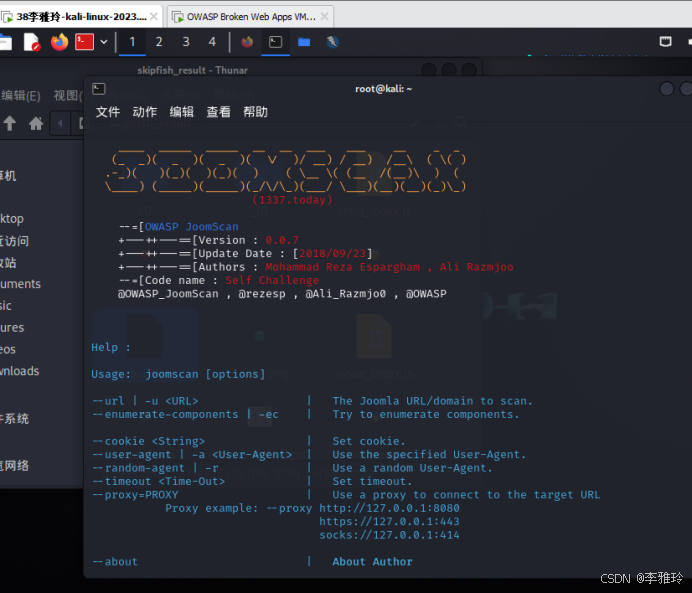
Task: Click the '--proxy=PROXY' option text
Action: point(135,495)
